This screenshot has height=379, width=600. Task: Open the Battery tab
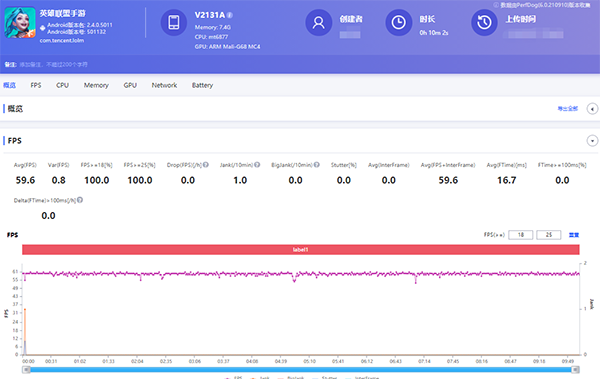(x=202, y=85)
